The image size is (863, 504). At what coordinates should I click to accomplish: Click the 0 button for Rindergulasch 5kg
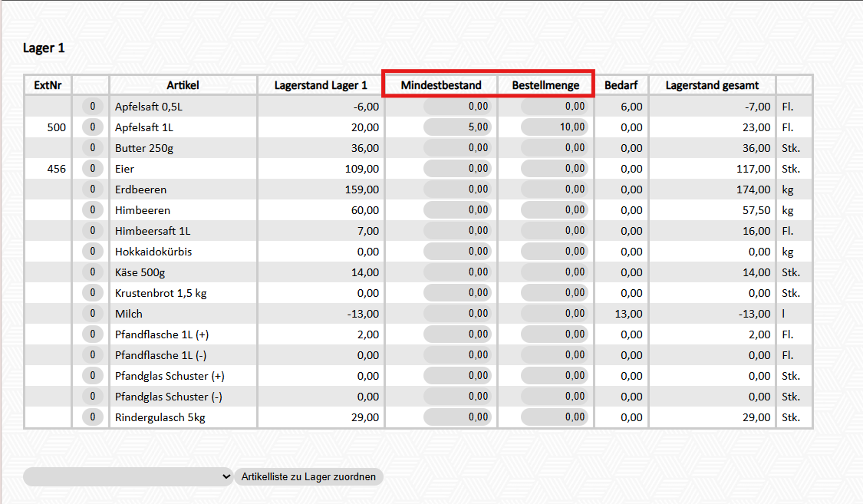(93, 417)
